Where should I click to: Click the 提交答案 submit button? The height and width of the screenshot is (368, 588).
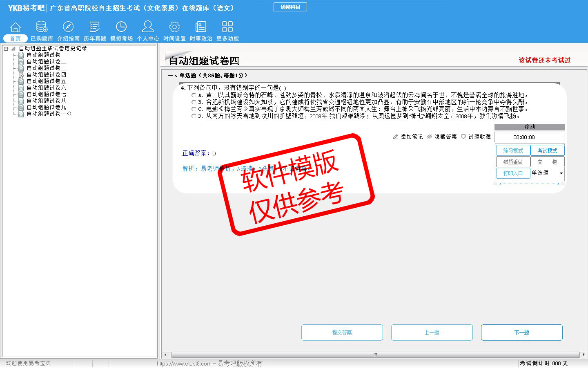pyautogui.click(x=342, y=332)
